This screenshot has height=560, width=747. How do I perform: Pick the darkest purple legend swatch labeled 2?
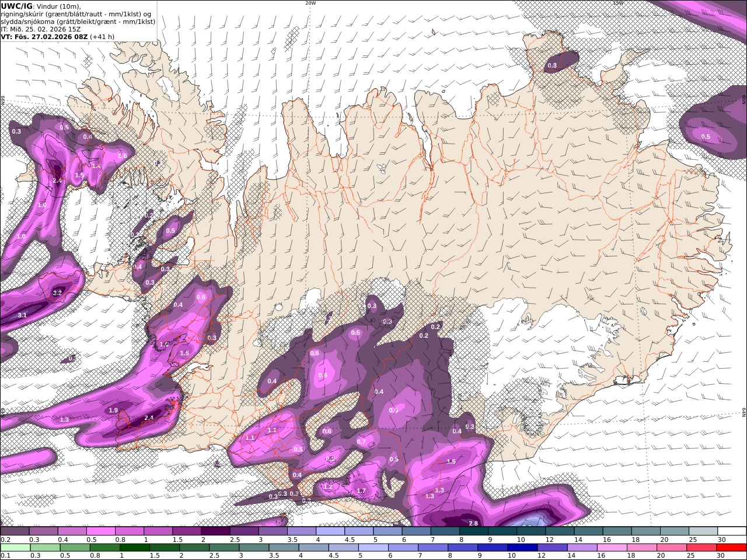pyautogui.click(x=215, y=531)
